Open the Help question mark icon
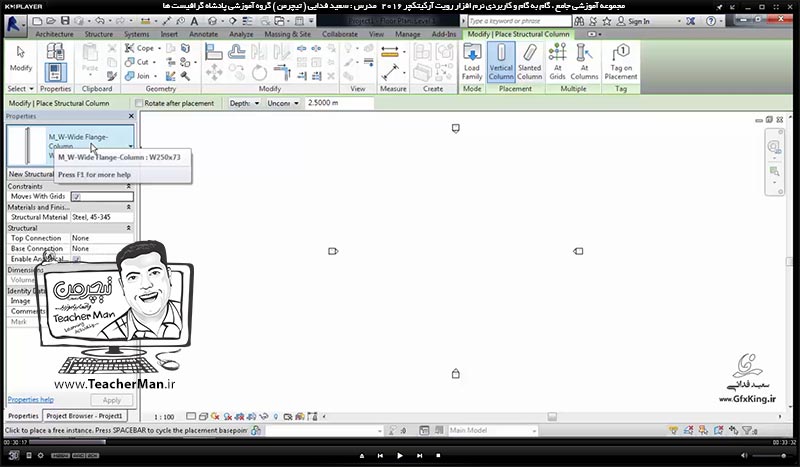 pyautogui.click(x=711, y=21)
